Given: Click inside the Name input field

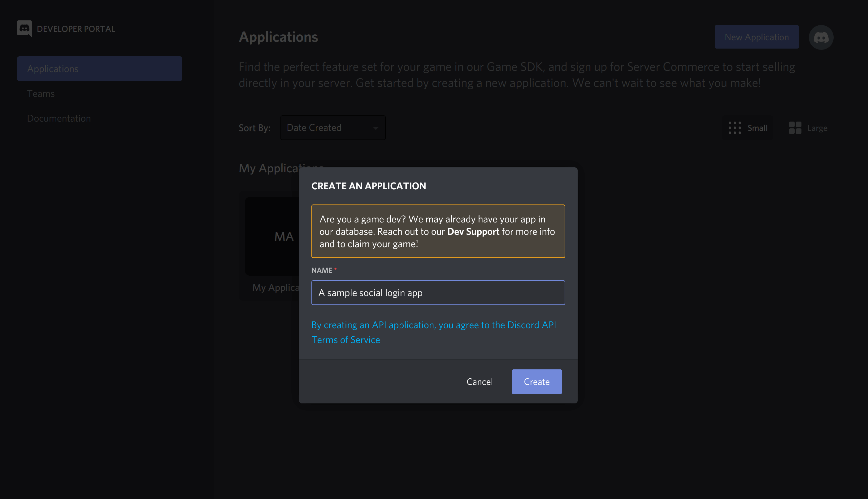Looking at the screenshot, I should tap(438, 292).
